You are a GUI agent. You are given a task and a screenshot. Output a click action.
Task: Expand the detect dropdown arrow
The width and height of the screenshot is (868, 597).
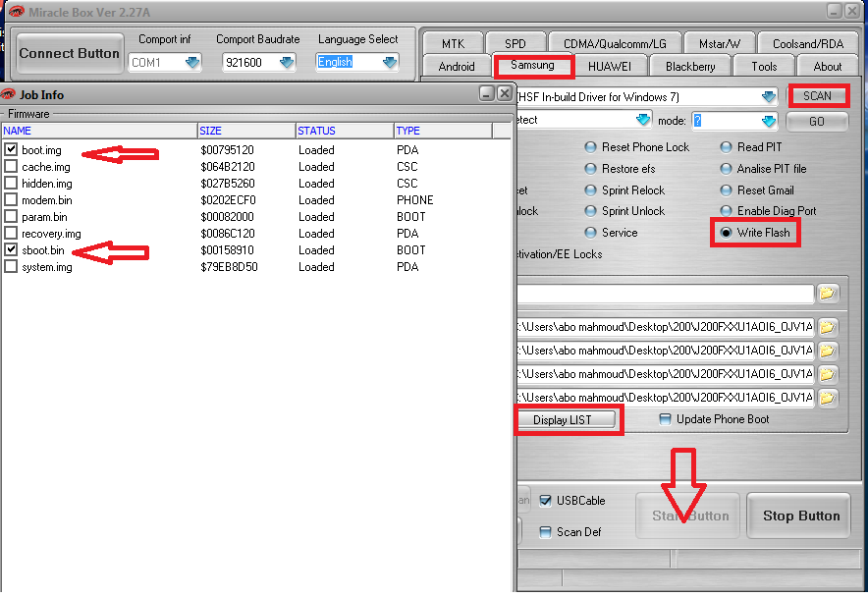(643, 120)
